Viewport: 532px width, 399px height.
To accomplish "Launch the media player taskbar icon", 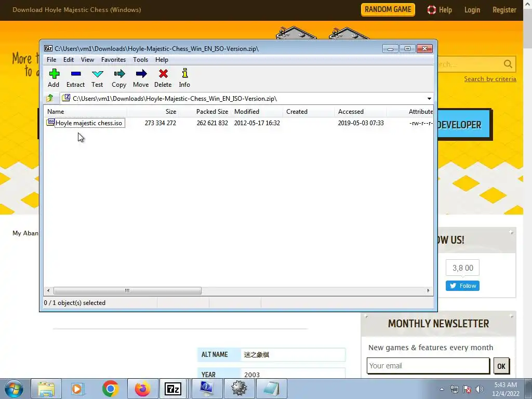I will pos(77,389).
